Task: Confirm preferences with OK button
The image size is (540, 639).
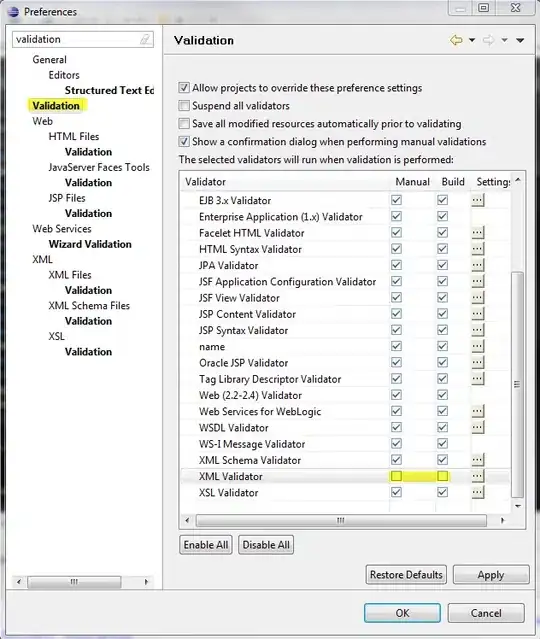Action: click(x=402, y=613)
